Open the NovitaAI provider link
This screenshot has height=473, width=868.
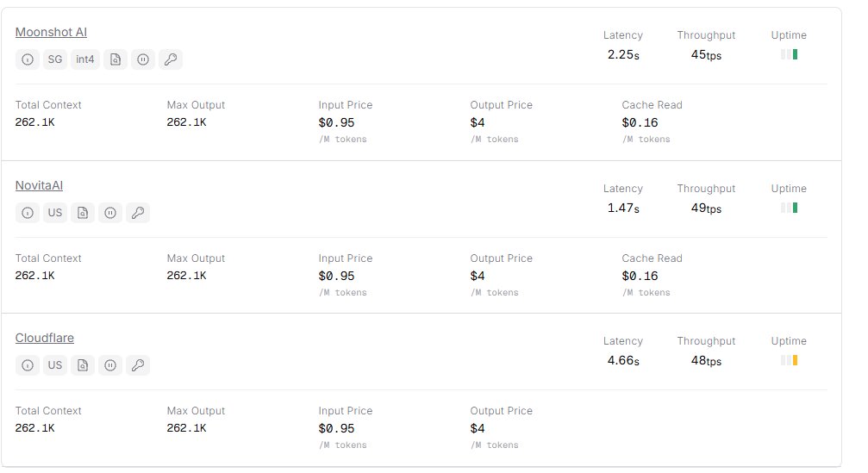[x=39, y=185]
